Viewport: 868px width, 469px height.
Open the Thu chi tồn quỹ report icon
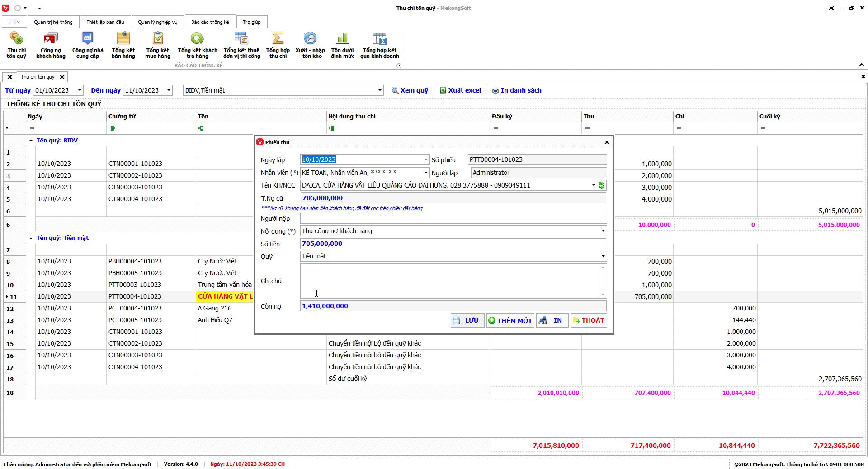(x=16, y=45)
